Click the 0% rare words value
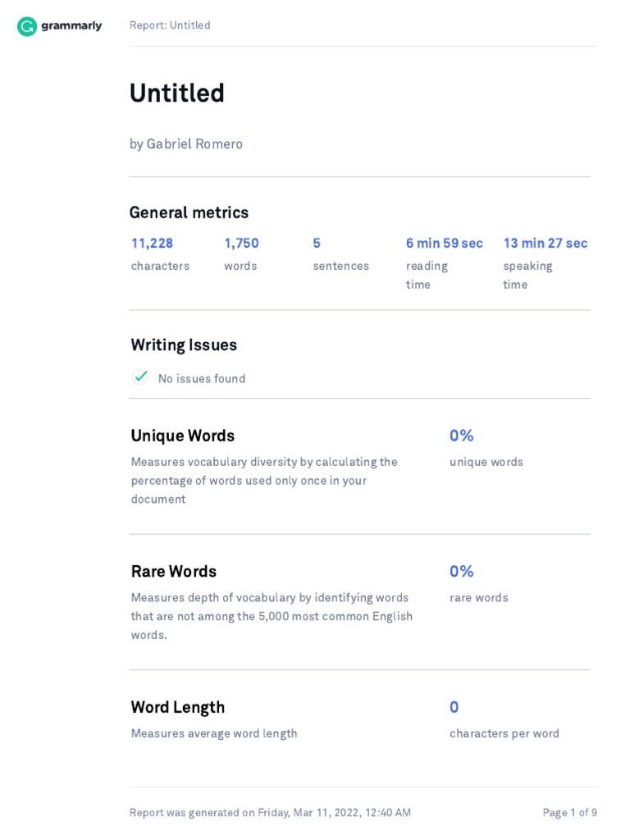This screenshot has width=630, height=840. 461,572
